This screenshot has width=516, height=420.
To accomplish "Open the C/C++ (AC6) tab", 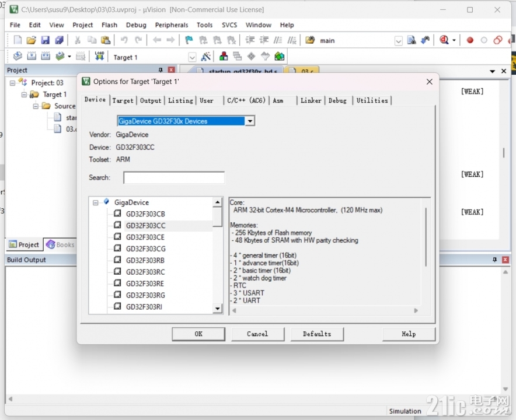I will [x=246, y=101].
